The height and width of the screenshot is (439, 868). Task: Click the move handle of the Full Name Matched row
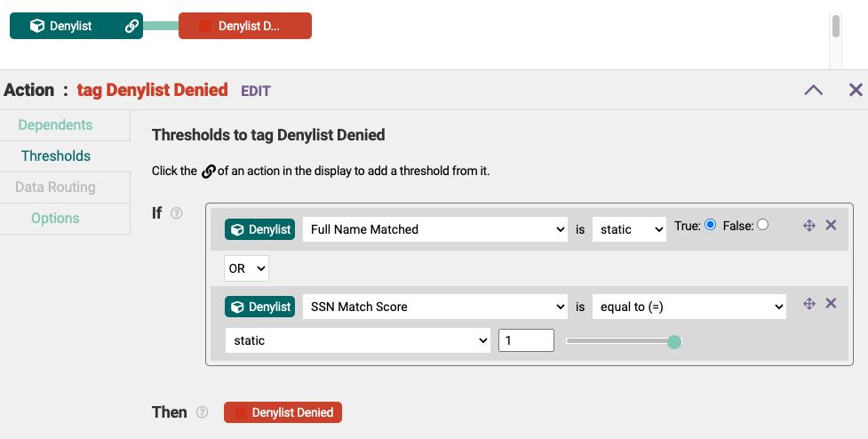[809, 226]
